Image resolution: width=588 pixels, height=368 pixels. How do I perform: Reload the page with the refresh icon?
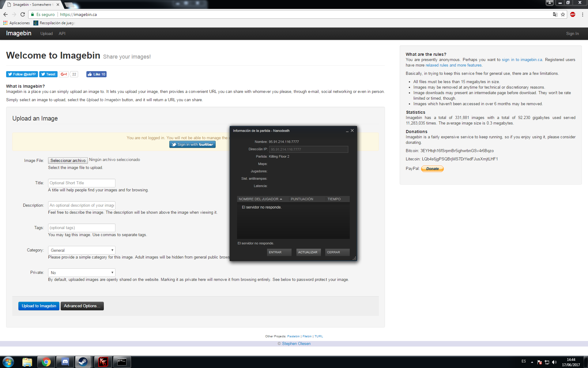tap(23, 14)
